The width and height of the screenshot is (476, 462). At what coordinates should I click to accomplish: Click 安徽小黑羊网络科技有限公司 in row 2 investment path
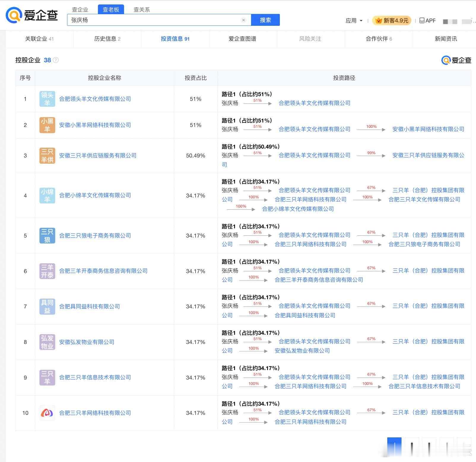(428, 129)
